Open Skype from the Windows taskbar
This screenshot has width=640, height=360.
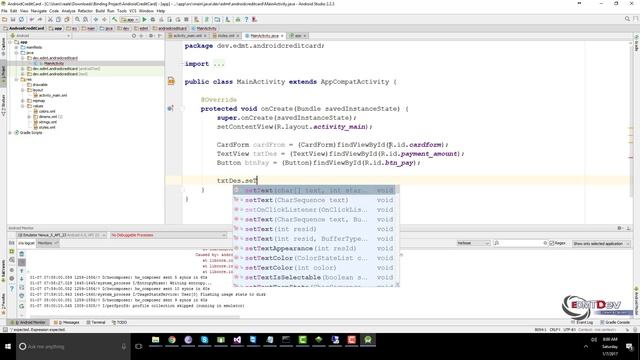click(x=204, y=340)
